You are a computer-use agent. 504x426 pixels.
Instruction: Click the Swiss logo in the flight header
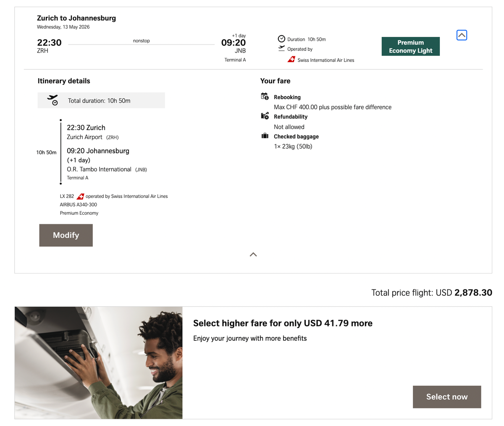[291, 59]
